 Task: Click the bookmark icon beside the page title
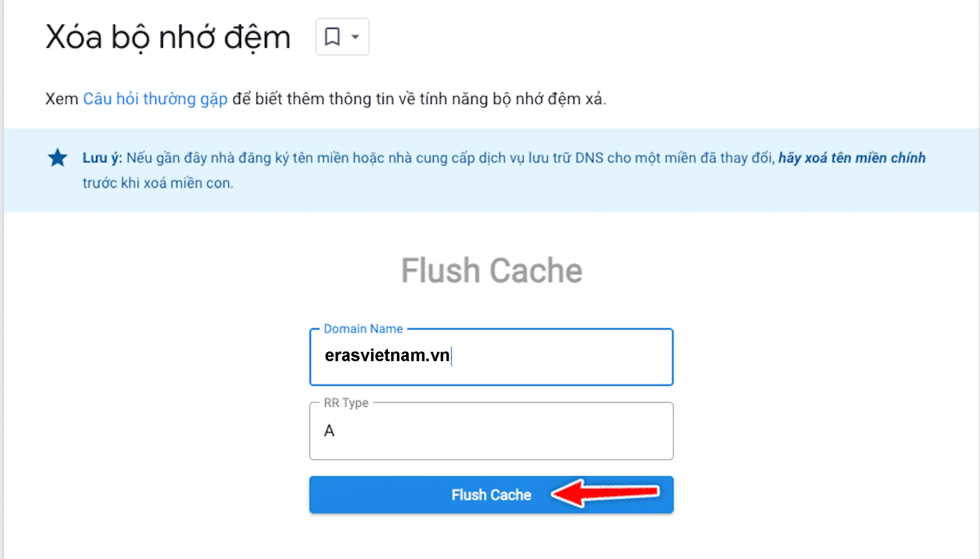(x=332, y=37)
